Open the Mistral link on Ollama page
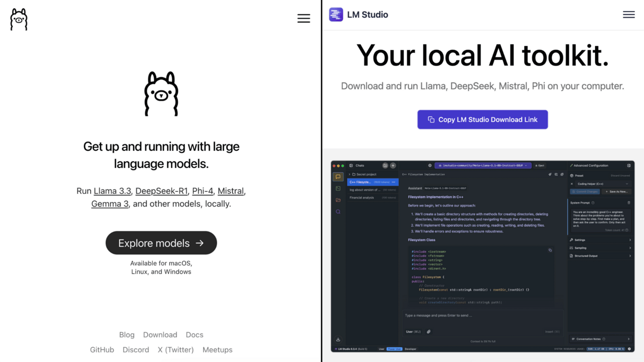This screenshot has height=362, width=644. 231,191
